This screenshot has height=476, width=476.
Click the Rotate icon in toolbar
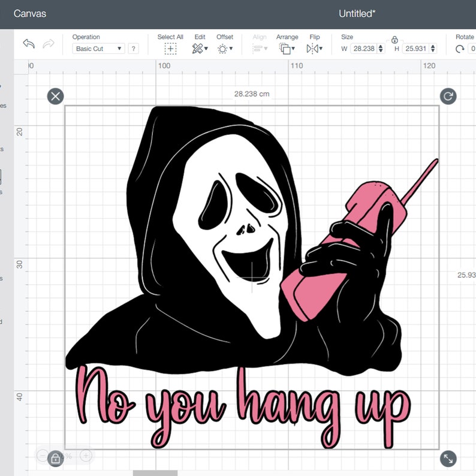460,49
